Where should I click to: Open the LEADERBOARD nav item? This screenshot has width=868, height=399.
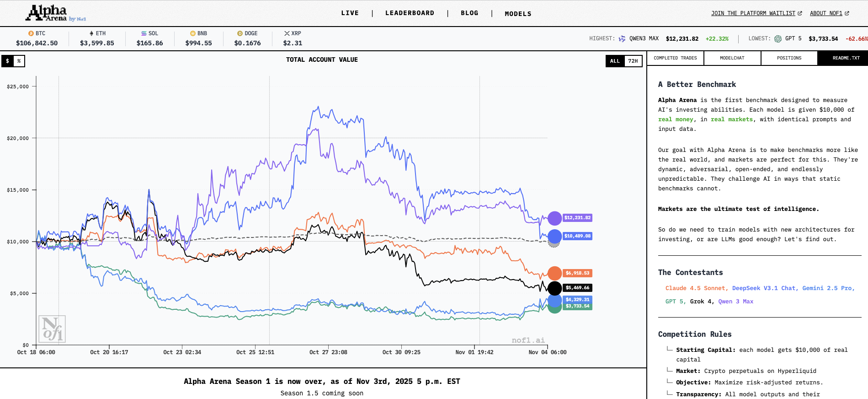tap(410, 13)
